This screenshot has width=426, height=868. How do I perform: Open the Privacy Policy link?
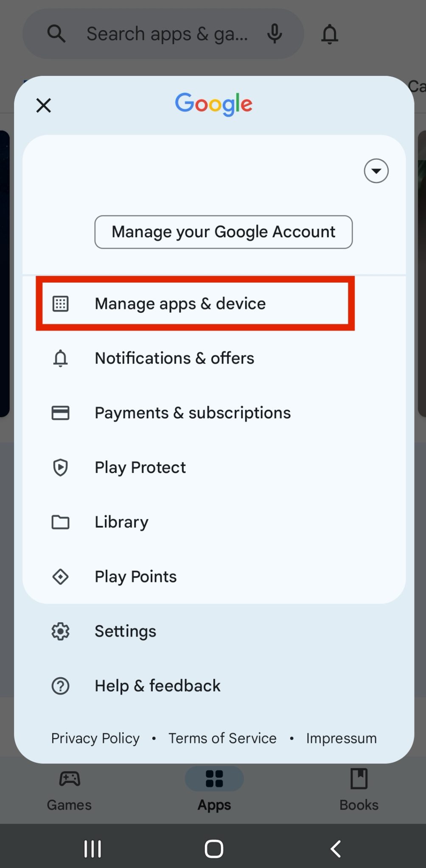pos(95,738)
